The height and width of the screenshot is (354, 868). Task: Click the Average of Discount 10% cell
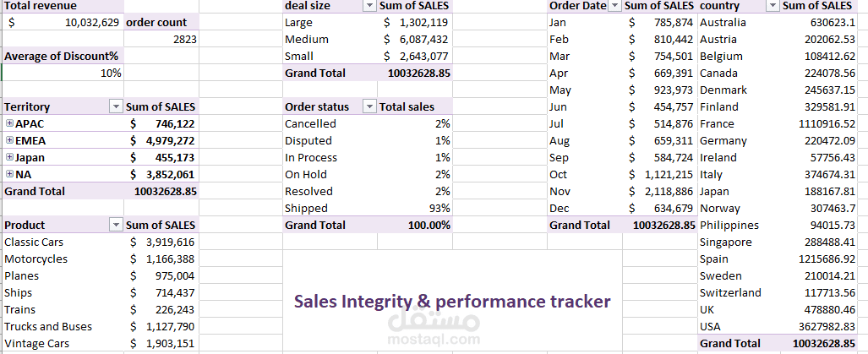tap(63, 73)
